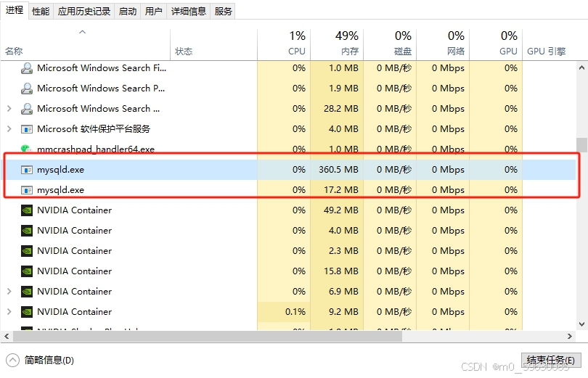Click the horizontal scrollbar right arrow
Screen dimensions: 588x378
click(x=570, y=337)
